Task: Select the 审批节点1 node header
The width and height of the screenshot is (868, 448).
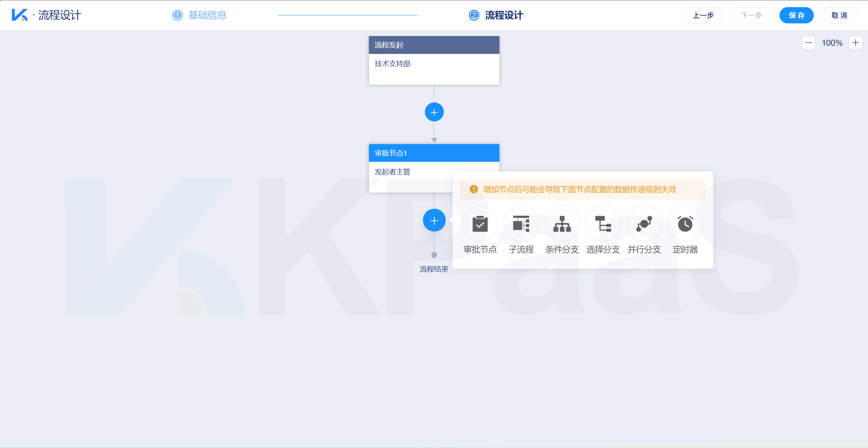Action: tap(434, 153)
